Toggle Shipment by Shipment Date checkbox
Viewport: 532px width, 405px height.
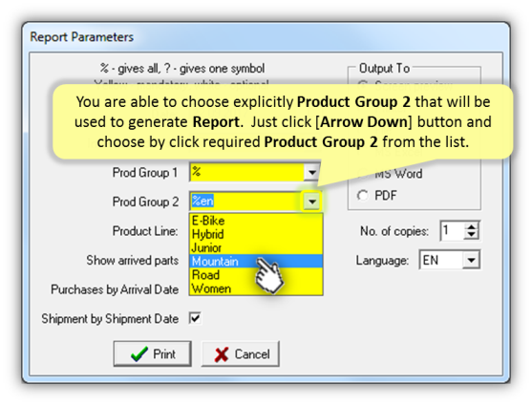click(x=195, y=318)
